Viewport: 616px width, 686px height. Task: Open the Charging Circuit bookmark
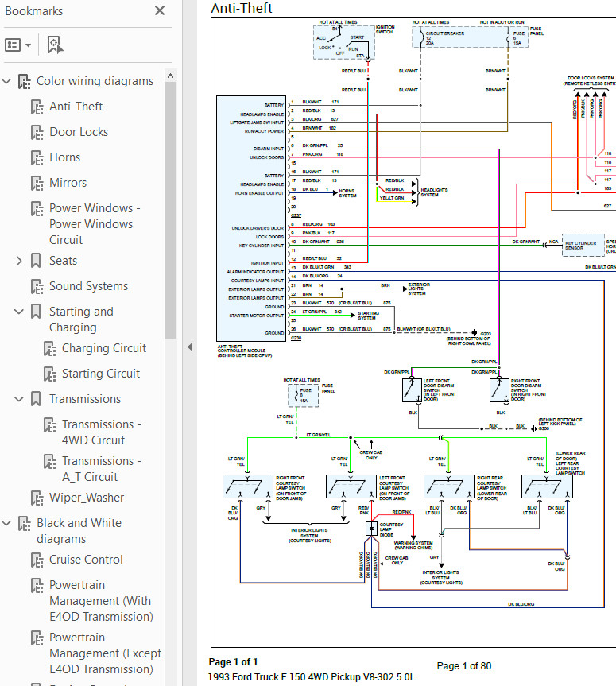[x=104, y=348]
